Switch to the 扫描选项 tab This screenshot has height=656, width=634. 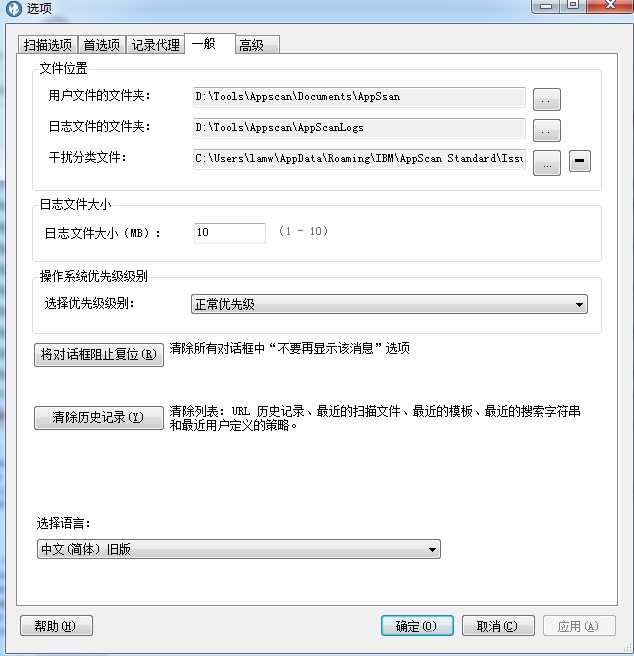click(x=48, y=45)
